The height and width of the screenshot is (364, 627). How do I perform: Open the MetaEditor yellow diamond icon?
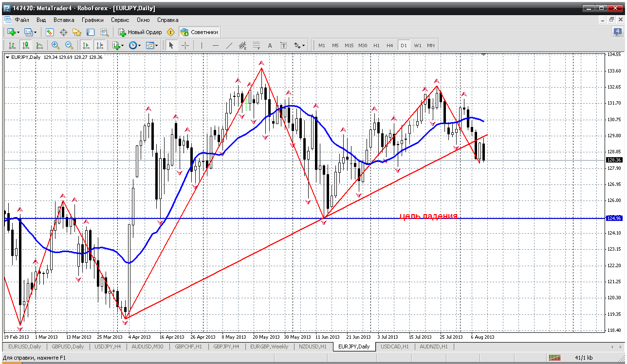[x=170, y=32]
